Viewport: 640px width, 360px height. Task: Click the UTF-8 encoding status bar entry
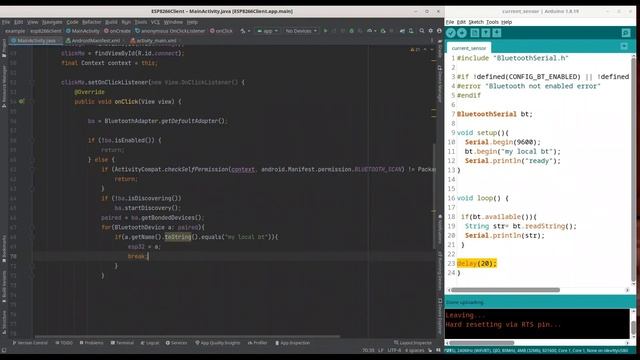click(x=394, y=350)
